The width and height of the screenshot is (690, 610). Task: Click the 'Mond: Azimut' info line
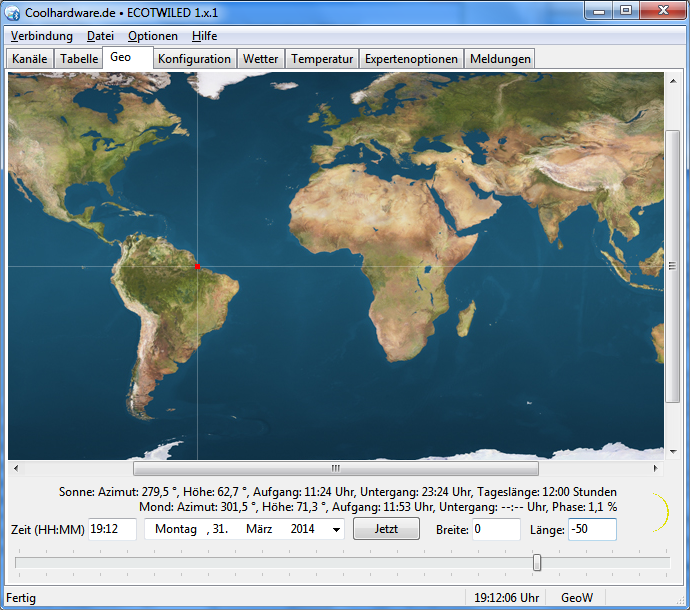pyautogui.click(x=378, y=507)
